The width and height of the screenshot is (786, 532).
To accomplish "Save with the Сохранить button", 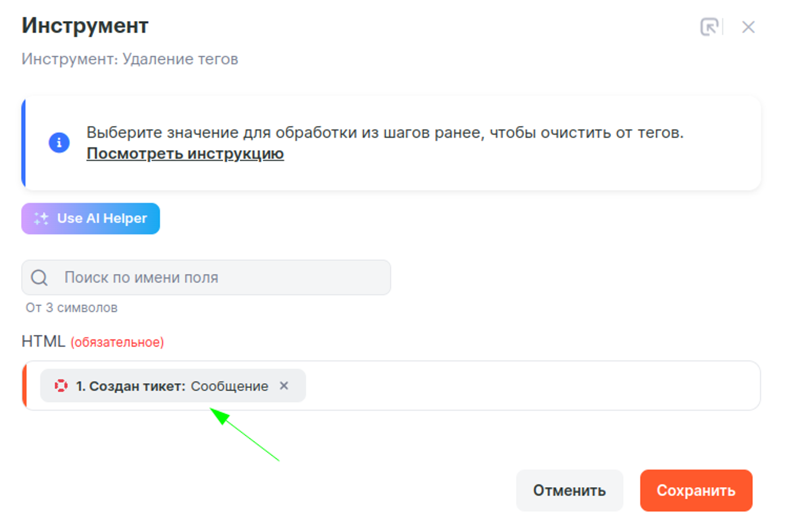I will 696,491.
